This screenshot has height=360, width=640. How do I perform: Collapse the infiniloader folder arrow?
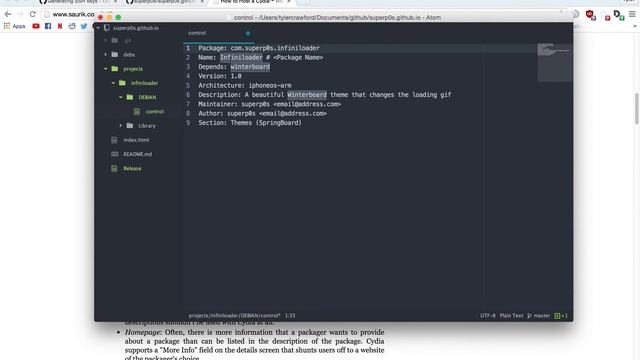coord(113,83)
